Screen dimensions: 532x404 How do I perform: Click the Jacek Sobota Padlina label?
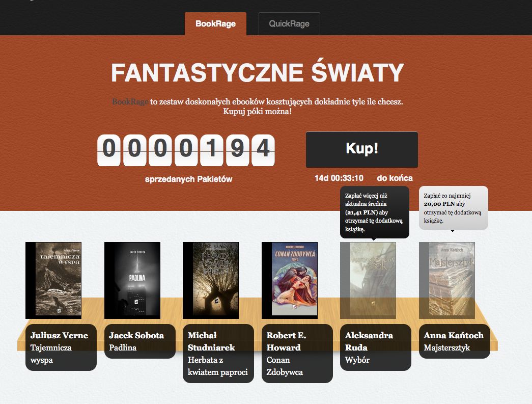pos(140,341)
